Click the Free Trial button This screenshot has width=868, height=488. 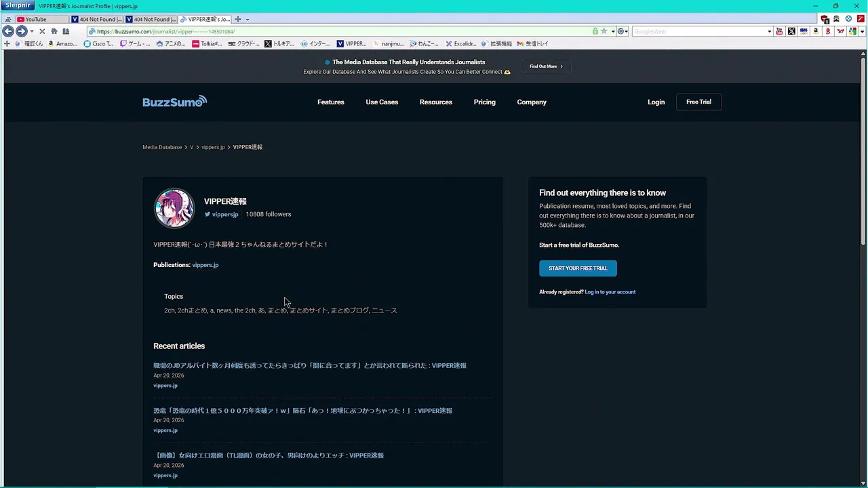coord(698,102)
